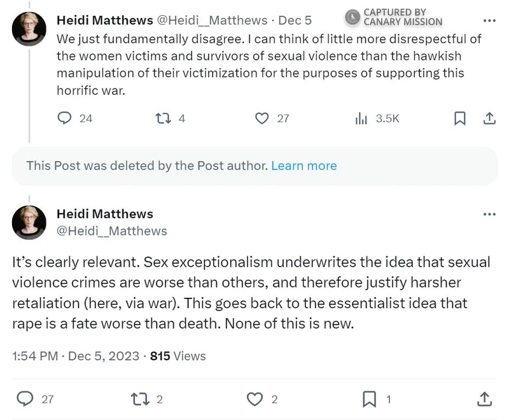
Task: Toggle the bookmark on the bottom tweet
Action: click(370, 399)
